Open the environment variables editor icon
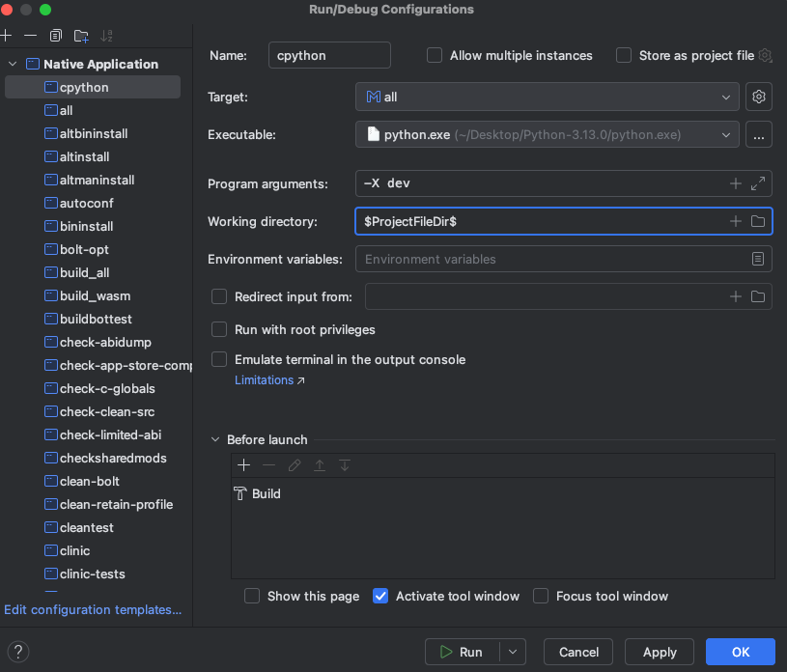Viewport: 787px width, 672px height. click(x=759, y=260)
